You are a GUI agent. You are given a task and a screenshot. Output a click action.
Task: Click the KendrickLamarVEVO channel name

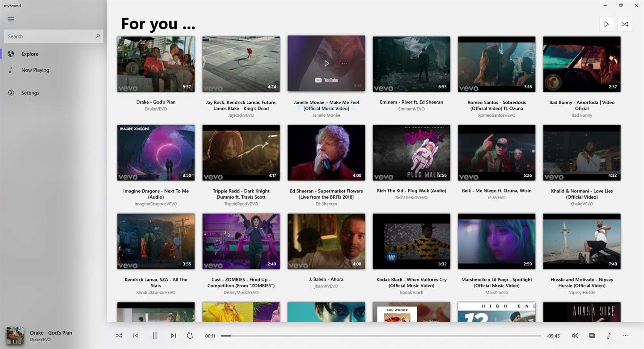coord(156,292)
